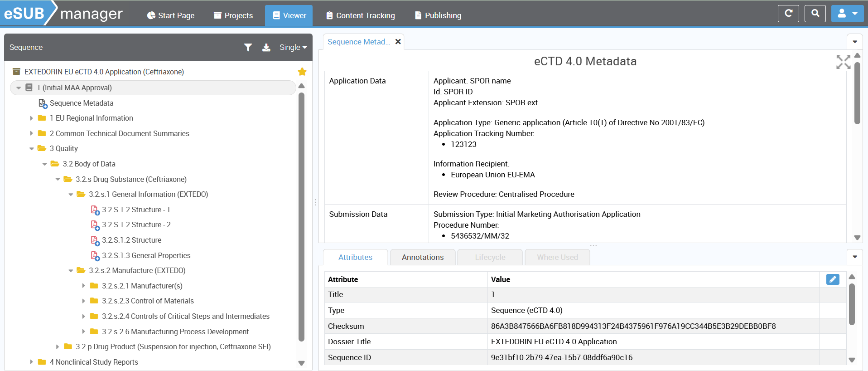Click the download icon in Sequence panel

pyautogui.click(x=266, y=47)
